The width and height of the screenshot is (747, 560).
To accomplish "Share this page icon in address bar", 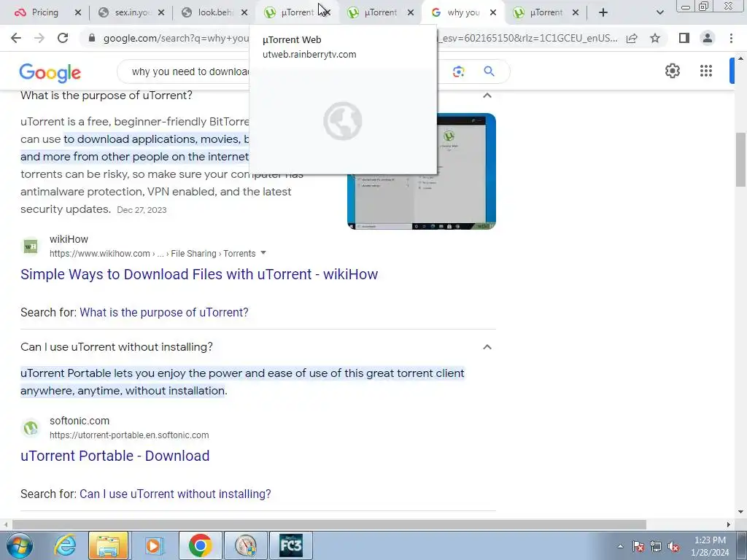I will [x=632, y=38].
